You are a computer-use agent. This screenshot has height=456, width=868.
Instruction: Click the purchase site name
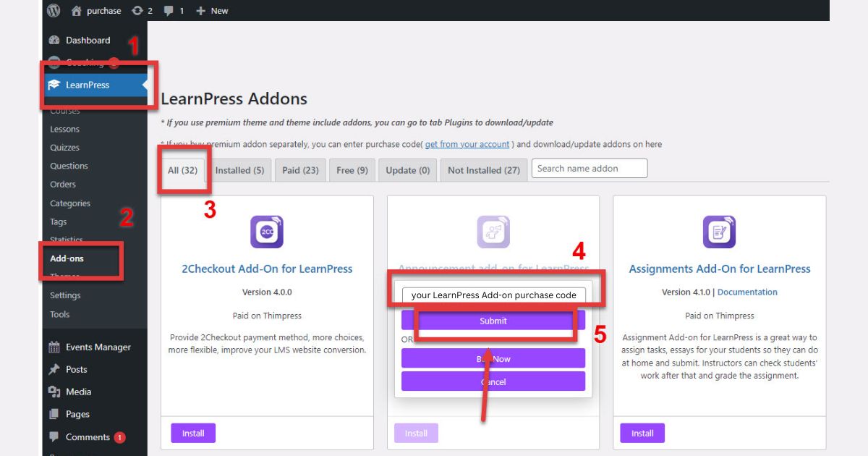[105, 11]
